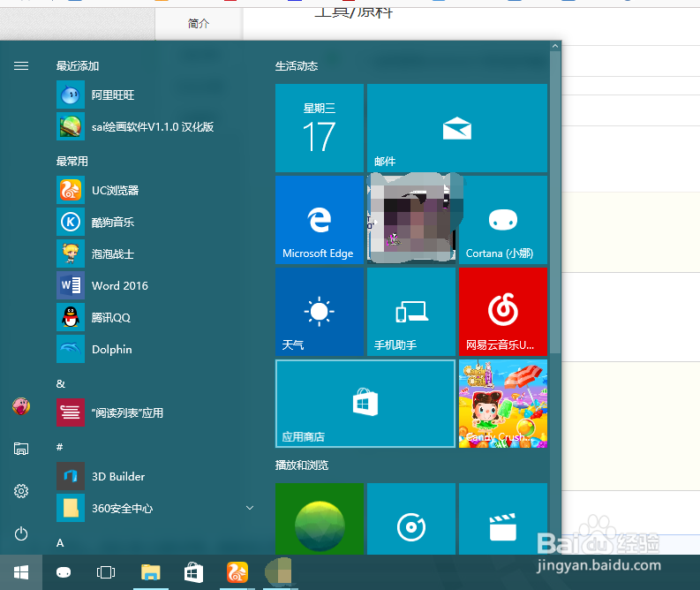The height and width of the screenshot is (590, 700).
Task: Open Cortana (小娜) tile
Action: coord(503,220)
